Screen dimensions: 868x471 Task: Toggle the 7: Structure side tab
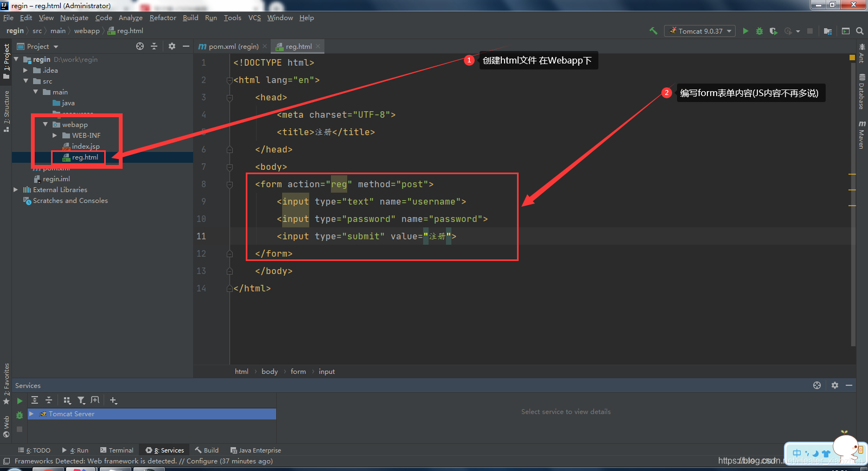coord(6,111)
